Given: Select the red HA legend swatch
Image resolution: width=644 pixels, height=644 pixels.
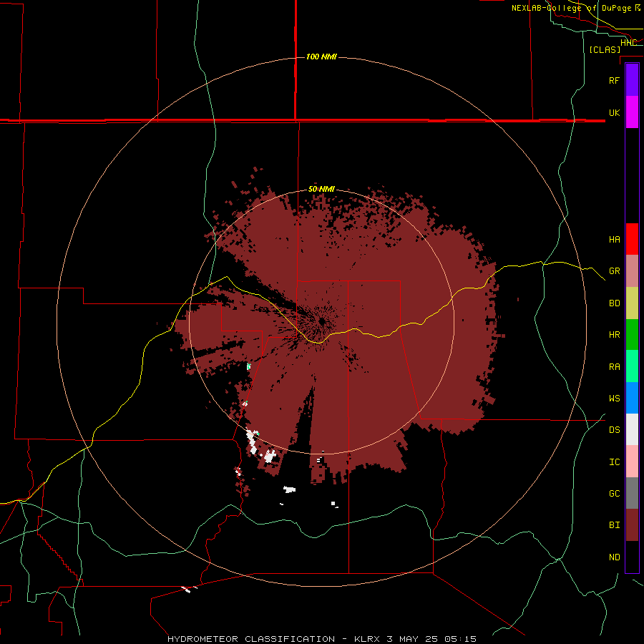Looking at the screenshot, I should click(632, 239).
